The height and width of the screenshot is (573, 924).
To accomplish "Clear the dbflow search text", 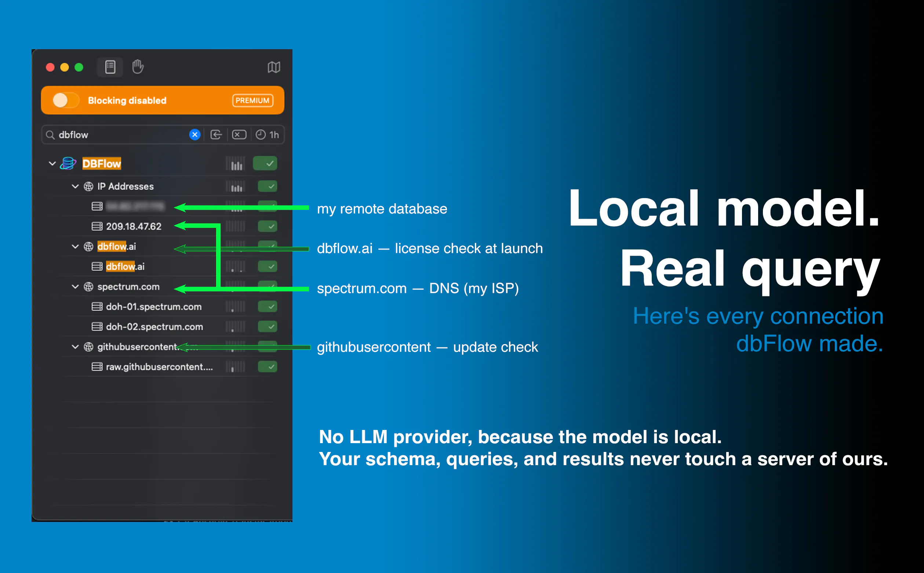I will [x=195, y=135].
